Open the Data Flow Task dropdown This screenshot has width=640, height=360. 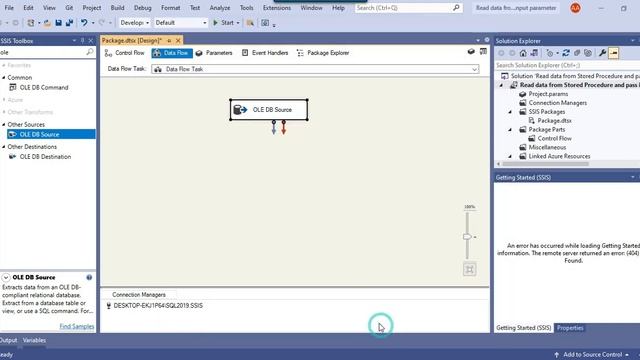(474, 69)
